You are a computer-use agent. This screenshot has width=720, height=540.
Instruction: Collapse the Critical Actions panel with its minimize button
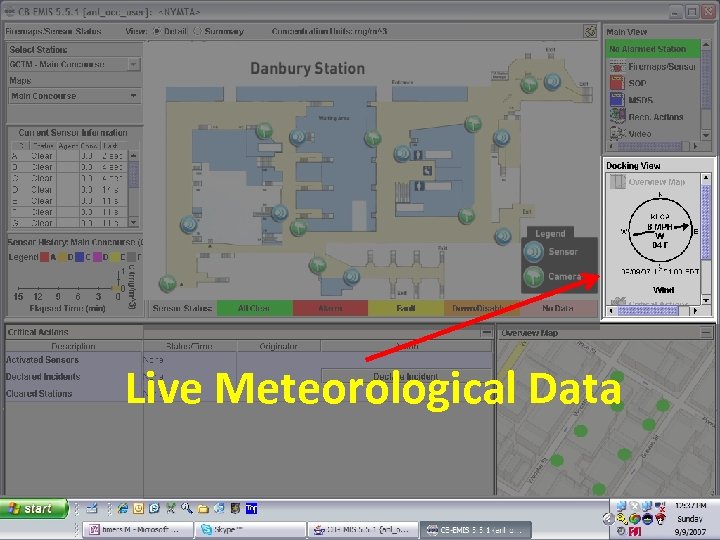coord(486,332)
